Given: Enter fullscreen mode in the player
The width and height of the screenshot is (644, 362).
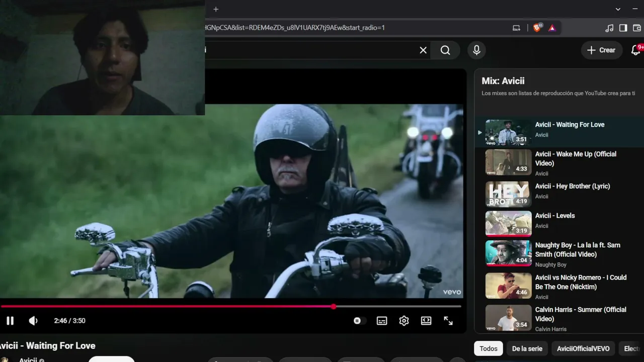Looking at the screenshot, I should click(448, 321).
